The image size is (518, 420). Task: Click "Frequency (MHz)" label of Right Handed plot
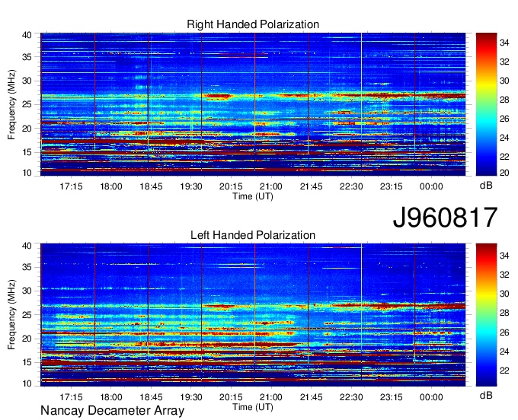(x=11, y=104)
